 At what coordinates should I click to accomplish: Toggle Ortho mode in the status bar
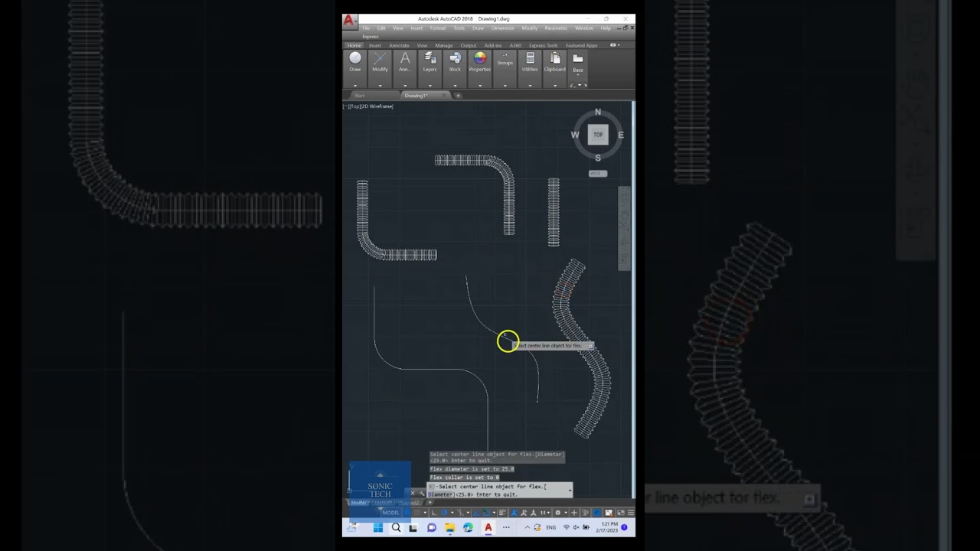434,513
